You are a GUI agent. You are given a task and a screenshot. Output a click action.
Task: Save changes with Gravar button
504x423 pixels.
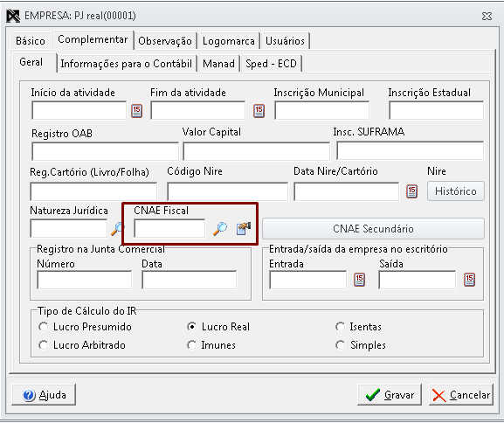pyautogui.click(x=390, y=395)
